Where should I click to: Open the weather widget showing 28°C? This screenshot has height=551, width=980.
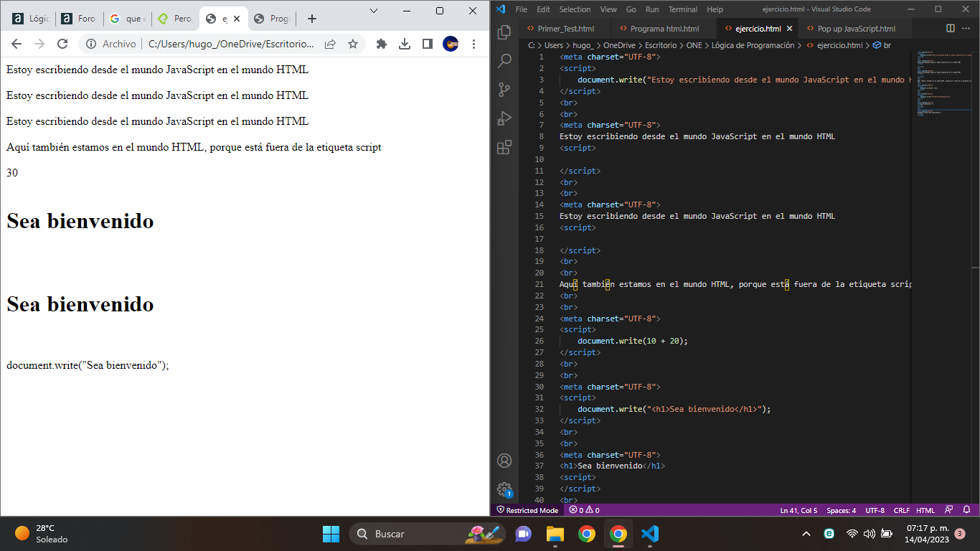(42, 534)
